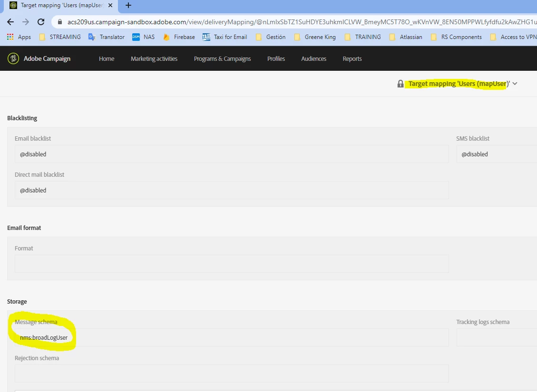Click the SMS blacklist label
Viewport: 537px width, 392px height.
[x=473, y=139]
